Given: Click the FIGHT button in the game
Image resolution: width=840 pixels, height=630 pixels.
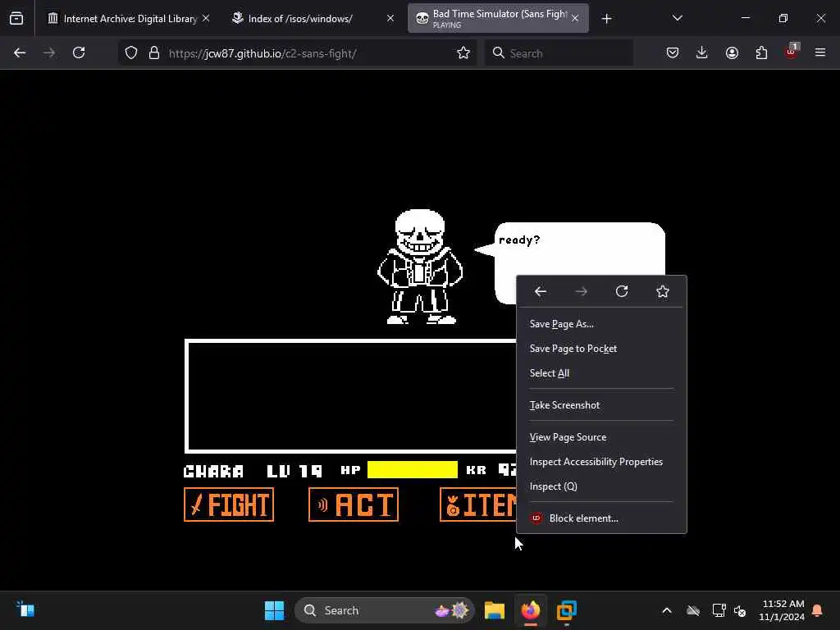Looking at the screenshot, I should [229, 504].
